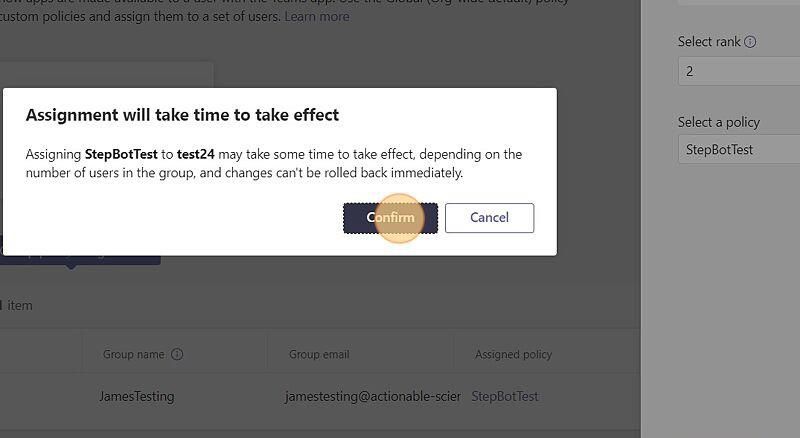800x438 pixels.
Task: Open the StepBotTest policy dropdown
Action: pos(739,150)
